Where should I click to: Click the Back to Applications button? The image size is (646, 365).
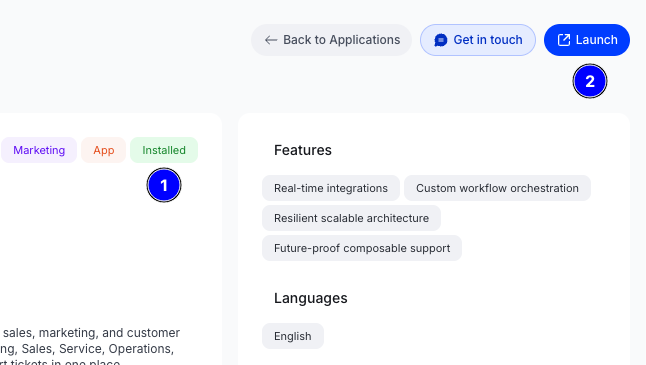tap(331, 40)
